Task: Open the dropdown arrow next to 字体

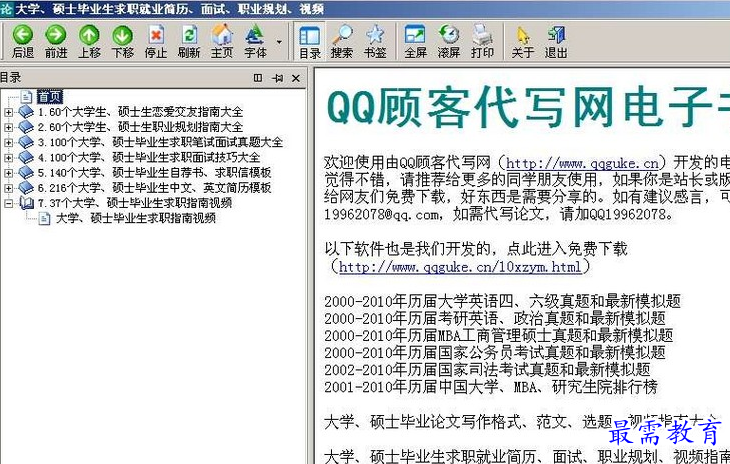Action: pyautogui.click(x=279, y=41)
